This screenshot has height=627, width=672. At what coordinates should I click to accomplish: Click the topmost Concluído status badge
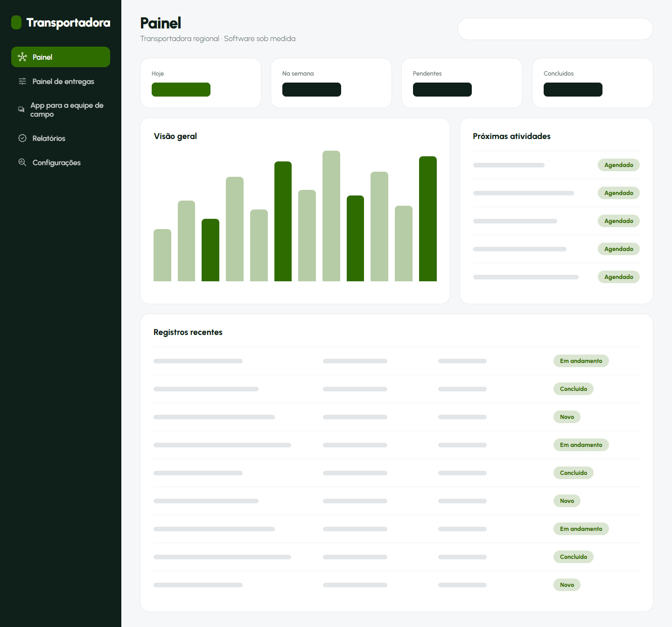(x=574, y=389)
